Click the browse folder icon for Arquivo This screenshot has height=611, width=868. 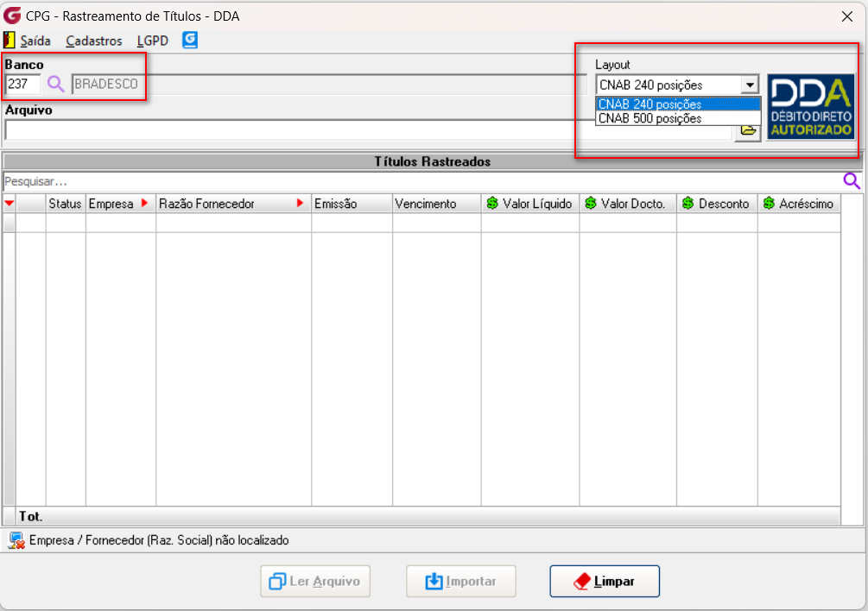[x=748, y=130]
